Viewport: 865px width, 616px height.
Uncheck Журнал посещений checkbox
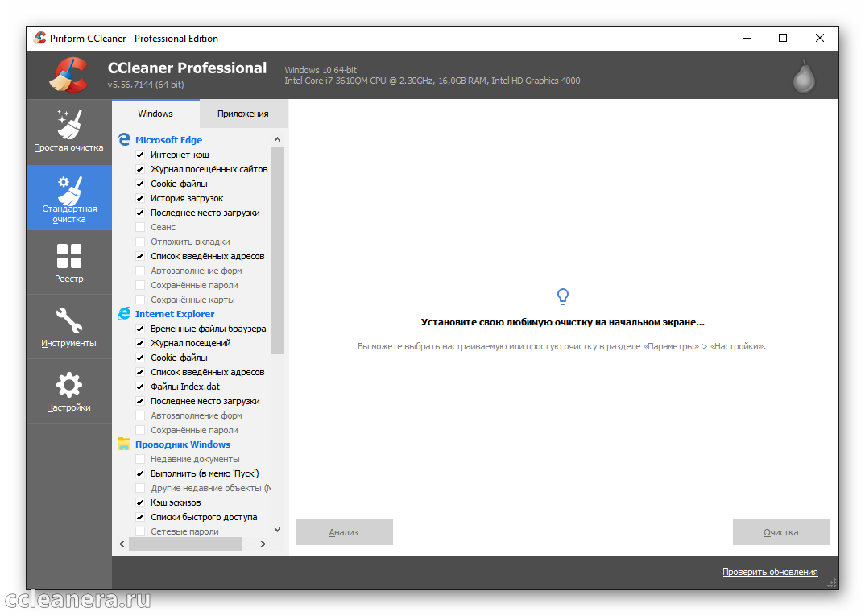point(140,343)
